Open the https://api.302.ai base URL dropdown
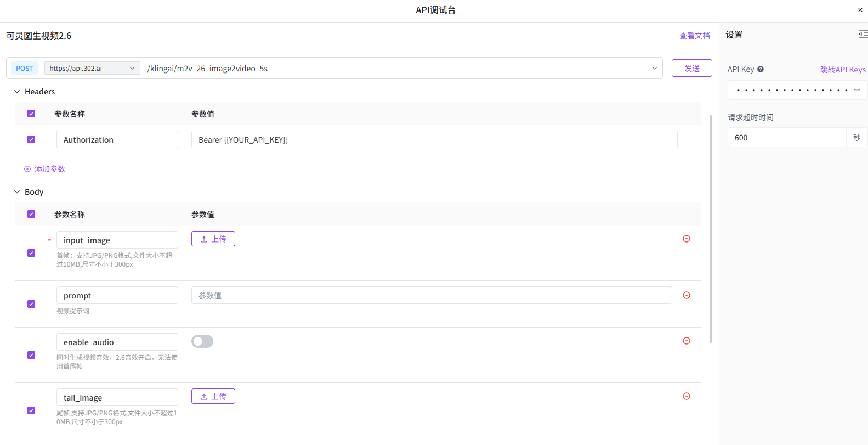Image resolution: width=868 pixels, height=445 pixels. pyautogui.click(x=92, y=68)
